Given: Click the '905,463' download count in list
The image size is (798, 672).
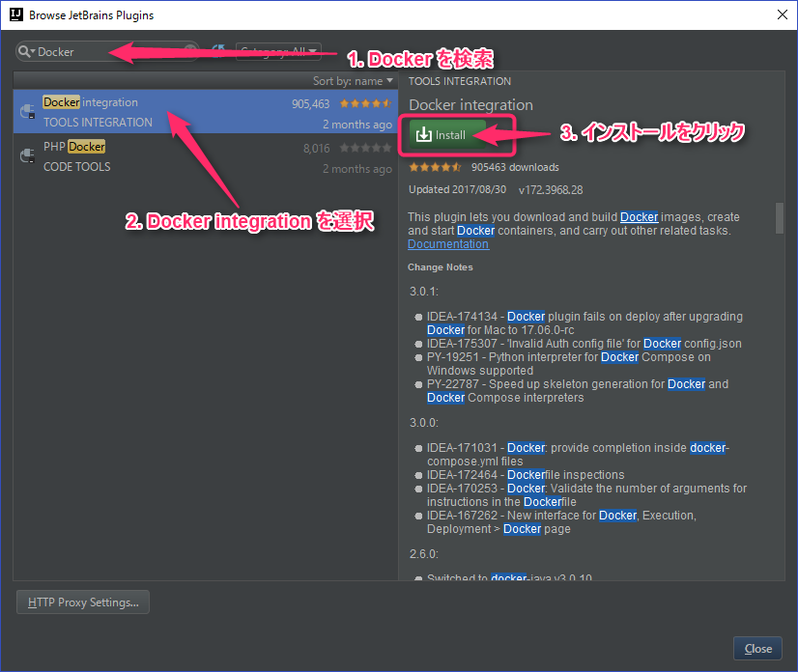Looking at the screenshot, I should (310, 103).
